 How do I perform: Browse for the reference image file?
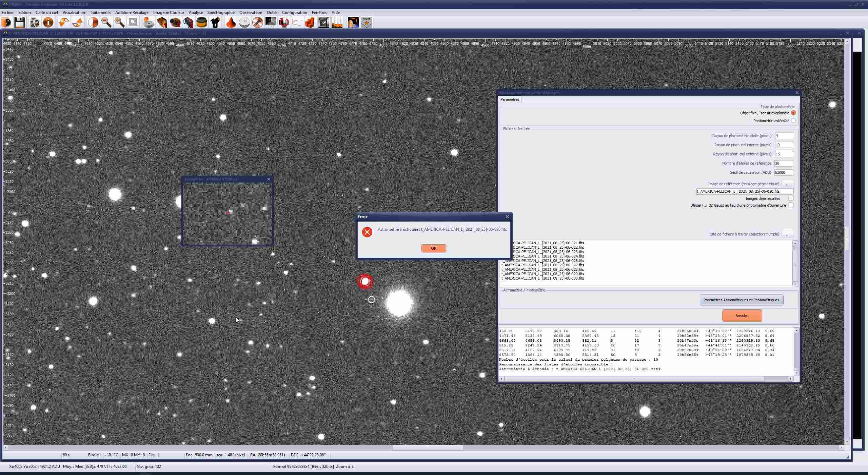coord(787,184)
